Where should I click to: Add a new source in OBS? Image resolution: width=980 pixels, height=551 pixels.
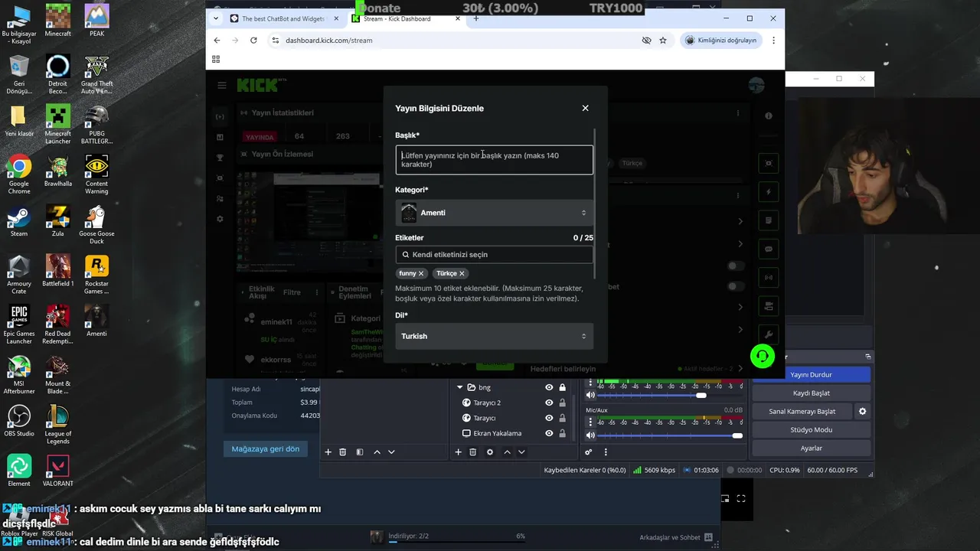coord(458,452)
